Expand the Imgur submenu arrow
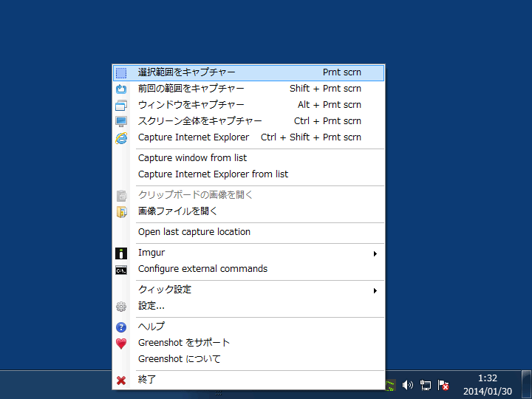The image size is (532, 399). 375,253
